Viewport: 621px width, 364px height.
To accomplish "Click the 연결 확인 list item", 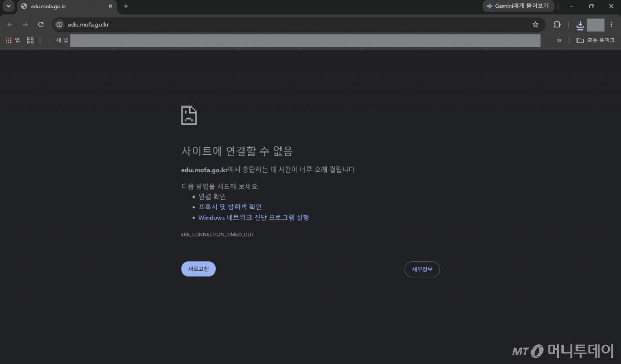I will coord(212,196).
